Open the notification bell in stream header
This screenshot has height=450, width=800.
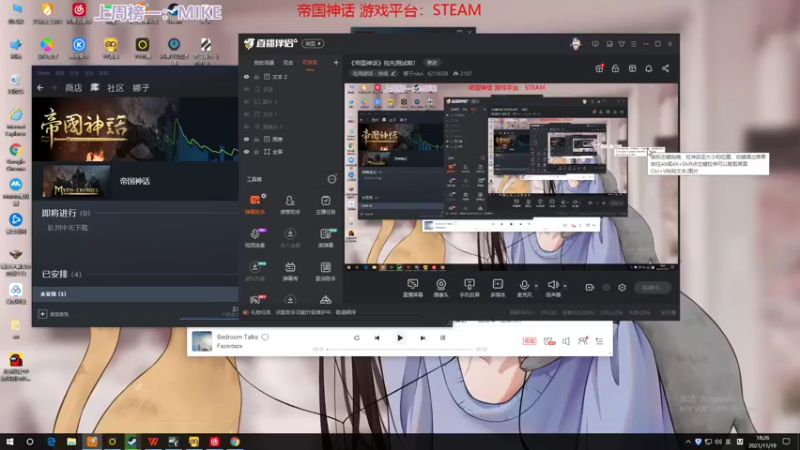pyautogui.click(x=648, y=68)
